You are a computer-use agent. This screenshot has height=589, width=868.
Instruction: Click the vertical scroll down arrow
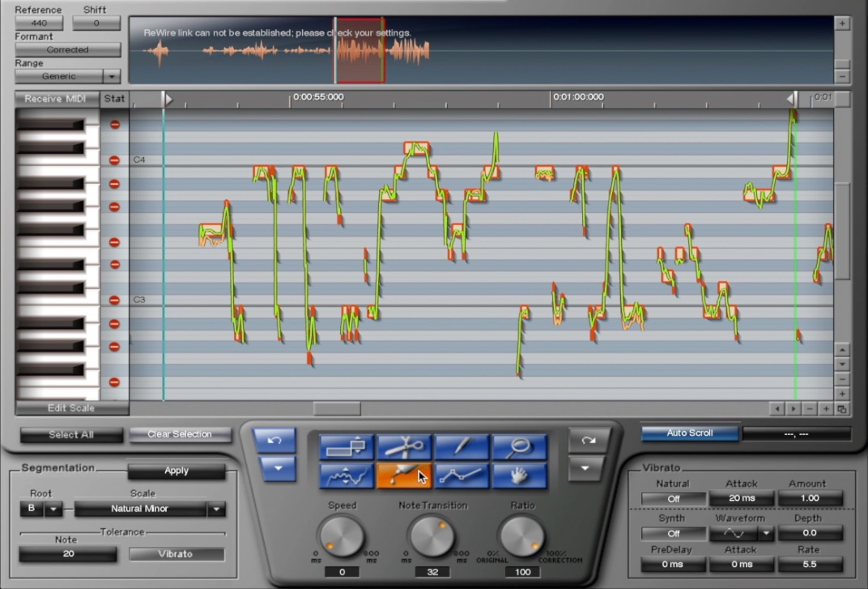[x=841, y=365]
